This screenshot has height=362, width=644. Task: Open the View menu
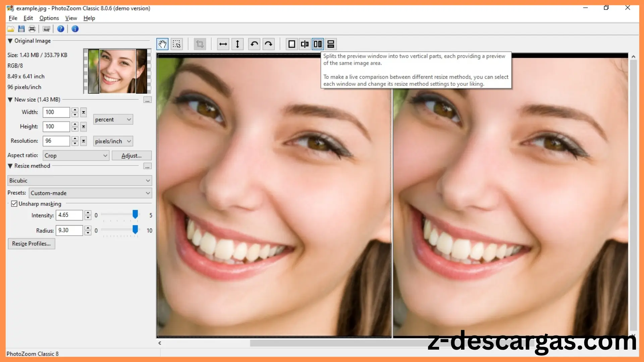click(71, 18)
